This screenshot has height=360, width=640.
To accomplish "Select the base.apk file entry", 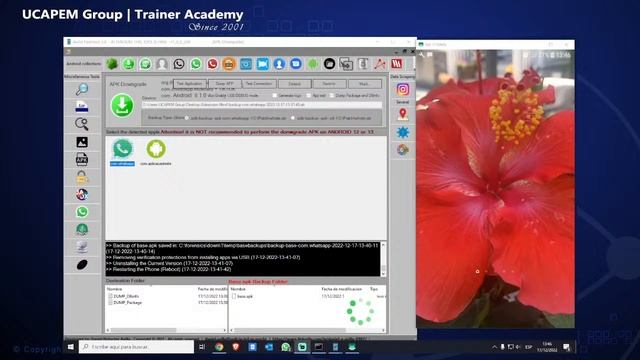I will [242, 296].
